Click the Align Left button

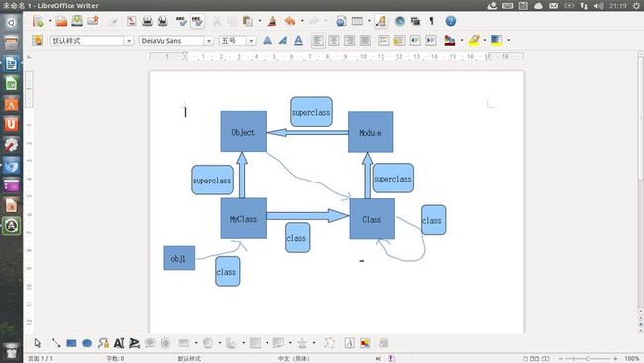[317, 40]
